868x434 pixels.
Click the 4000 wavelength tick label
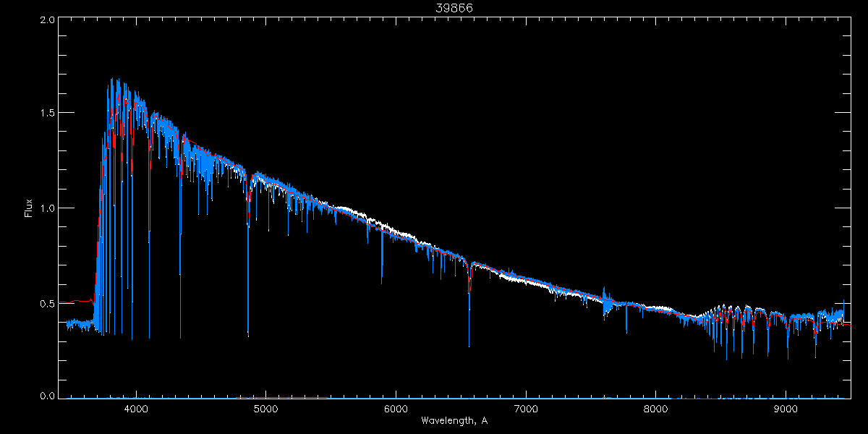click(x=137, y=409)
